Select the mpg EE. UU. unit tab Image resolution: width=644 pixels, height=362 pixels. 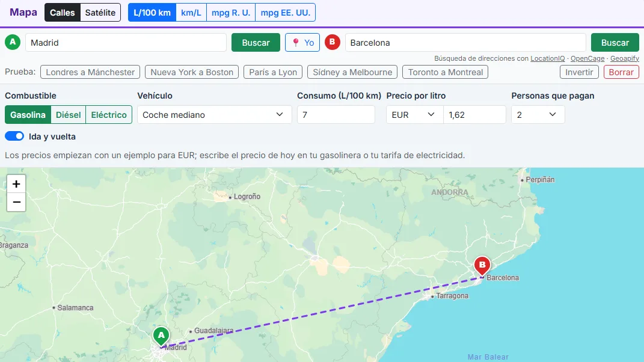coord(286,12)
